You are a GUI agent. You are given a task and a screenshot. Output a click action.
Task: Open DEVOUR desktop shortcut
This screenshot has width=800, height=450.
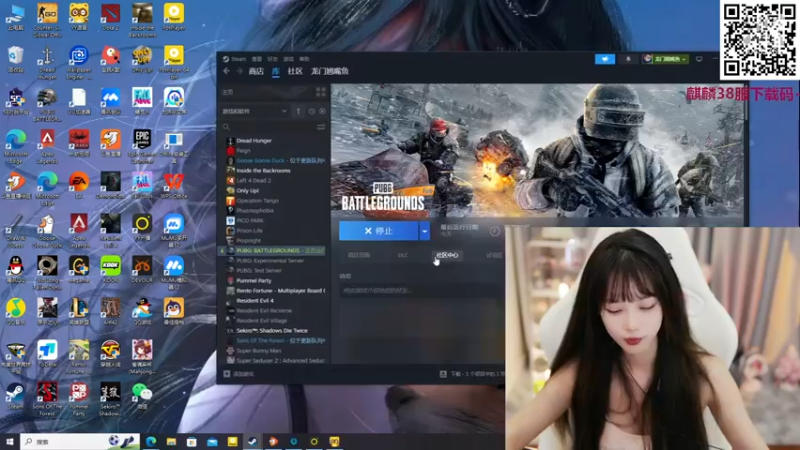142,269
